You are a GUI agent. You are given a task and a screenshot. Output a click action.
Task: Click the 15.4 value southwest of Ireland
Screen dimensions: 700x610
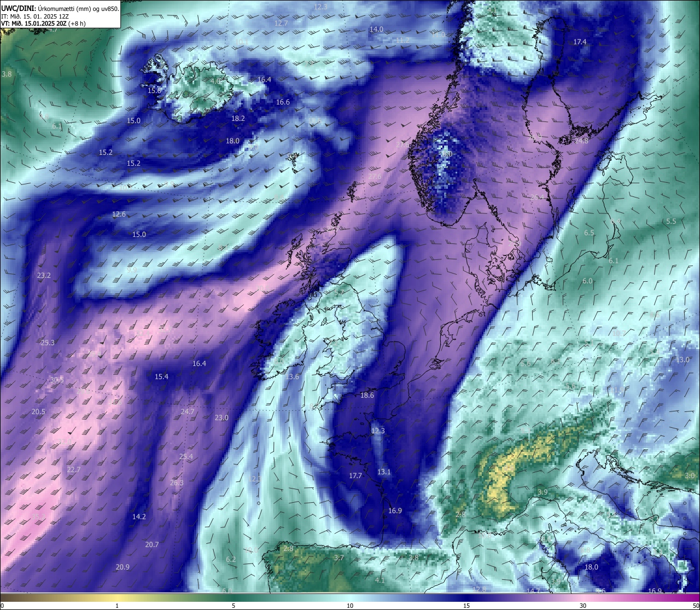pyautogui.click(x=161, y=377)
